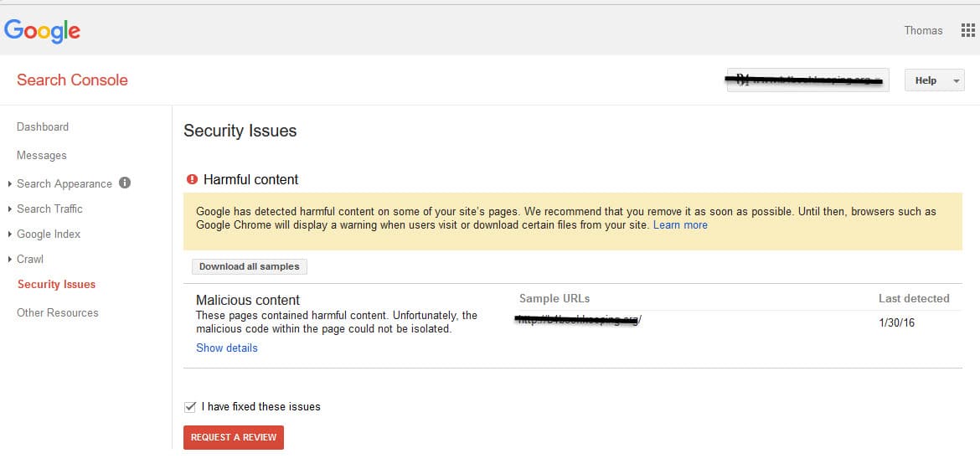Click the red Harmful content warning icon

(192, 180)
